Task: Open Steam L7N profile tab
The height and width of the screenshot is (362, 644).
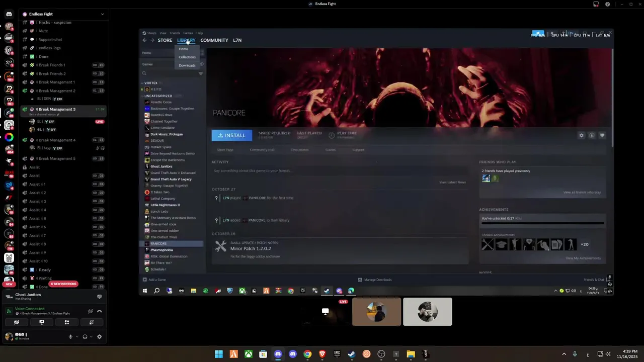Action: click(237, 40)
